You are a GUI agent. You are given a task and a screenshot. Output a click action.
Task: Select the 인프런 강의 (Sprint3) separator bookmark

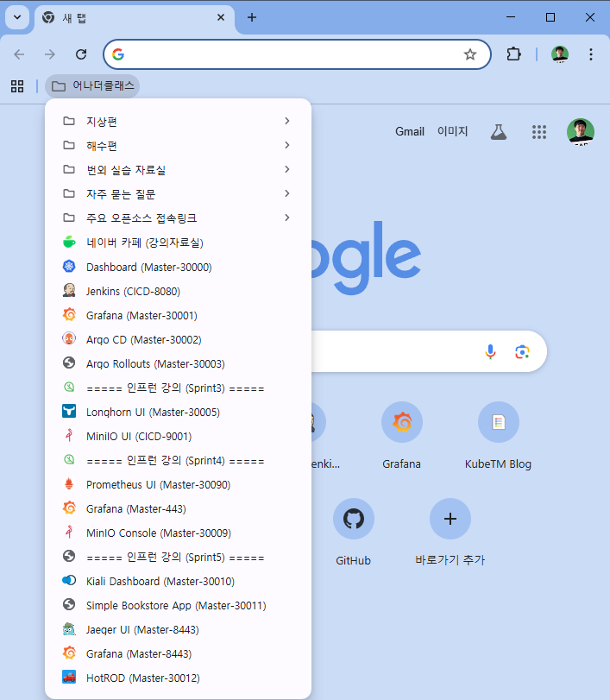point(178,387)
